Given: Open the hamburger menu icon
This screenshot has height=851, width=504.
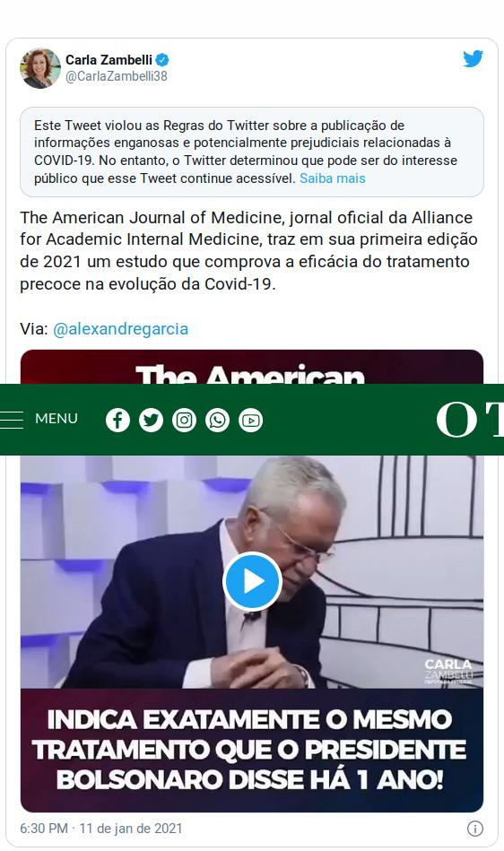Looking at the screenshot, I should [x=12, y=420].
